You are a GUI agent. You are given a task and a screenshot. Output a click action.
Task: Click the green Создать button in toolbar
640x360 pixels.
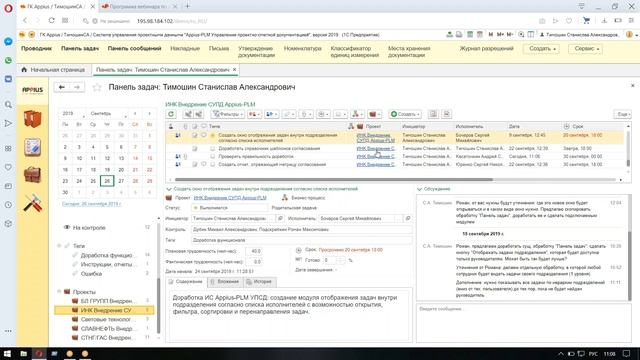[x=405, y=114]
